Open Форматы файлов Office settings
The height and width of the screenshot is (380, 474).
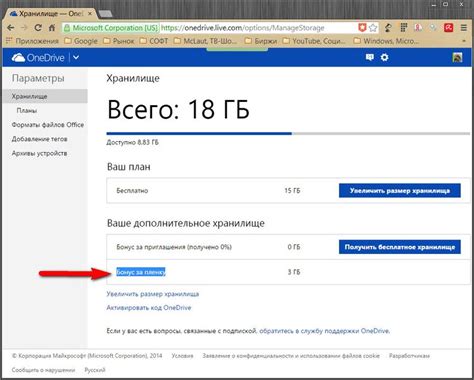point(48,125)
